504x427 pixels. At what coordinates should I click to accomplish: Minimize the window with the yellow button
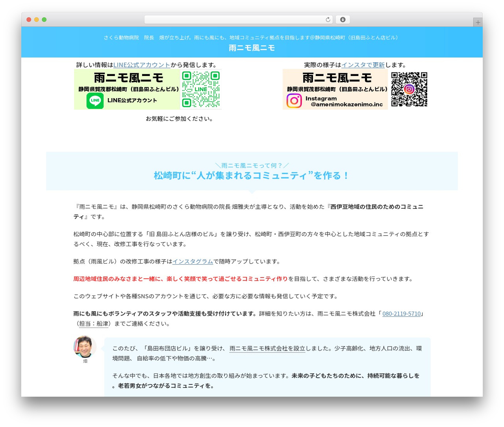point(37,20)
